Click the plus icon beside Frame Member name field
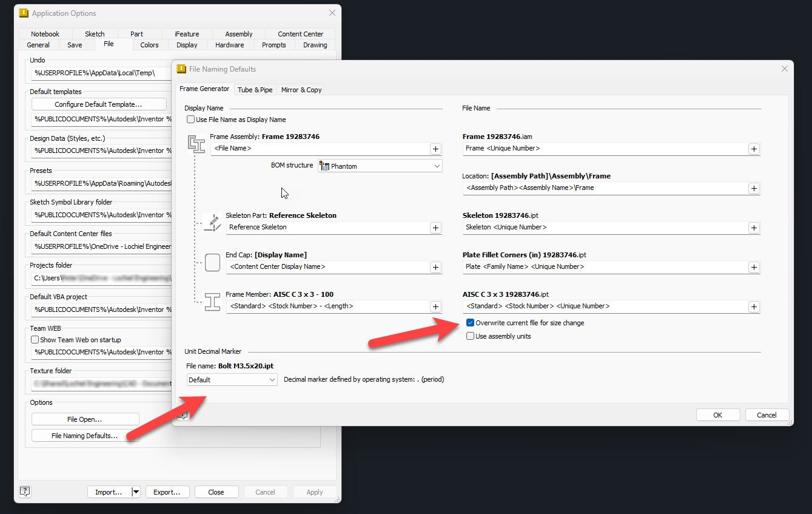The image size is (812, 514). coord(435,306)
